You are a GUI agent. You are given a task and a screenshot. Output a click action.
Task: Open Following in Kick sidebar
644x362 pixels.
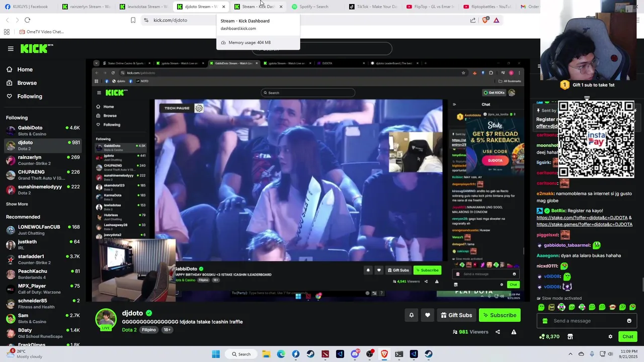click(43, 96)
